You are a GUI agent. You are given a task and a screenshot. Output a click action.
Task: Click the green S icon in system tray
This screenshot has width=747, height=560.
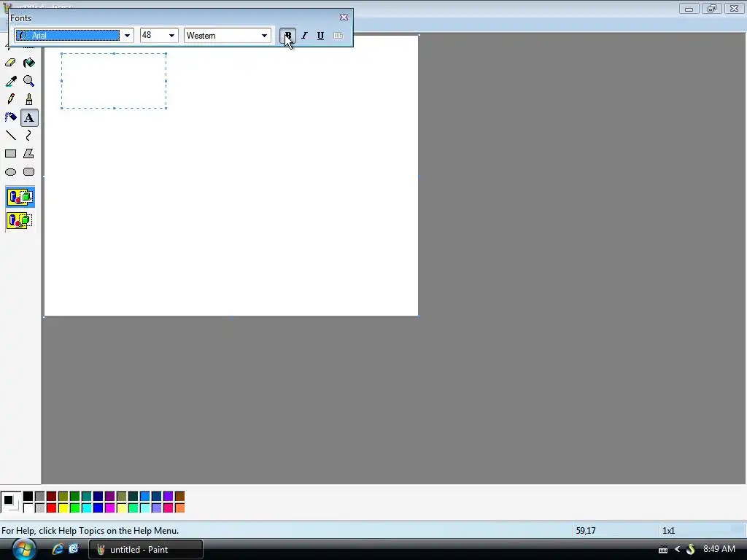click(690, 550)
